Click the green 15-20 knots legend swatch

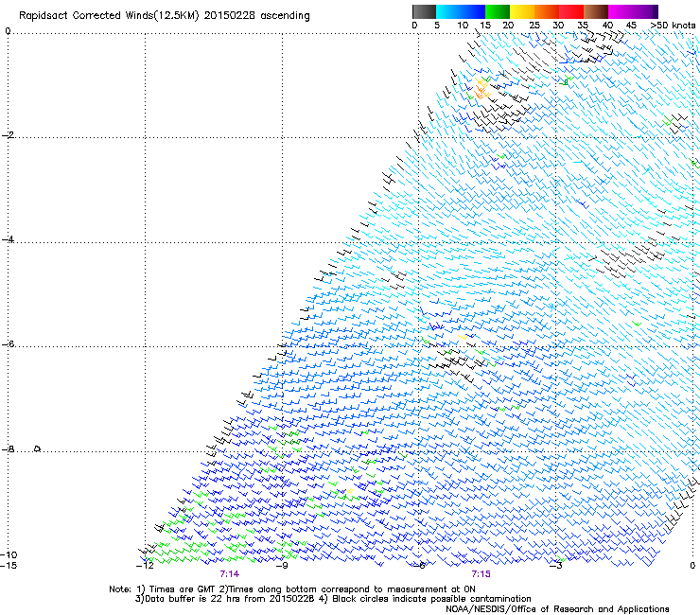pyautogui.click(x=498, y=11)
